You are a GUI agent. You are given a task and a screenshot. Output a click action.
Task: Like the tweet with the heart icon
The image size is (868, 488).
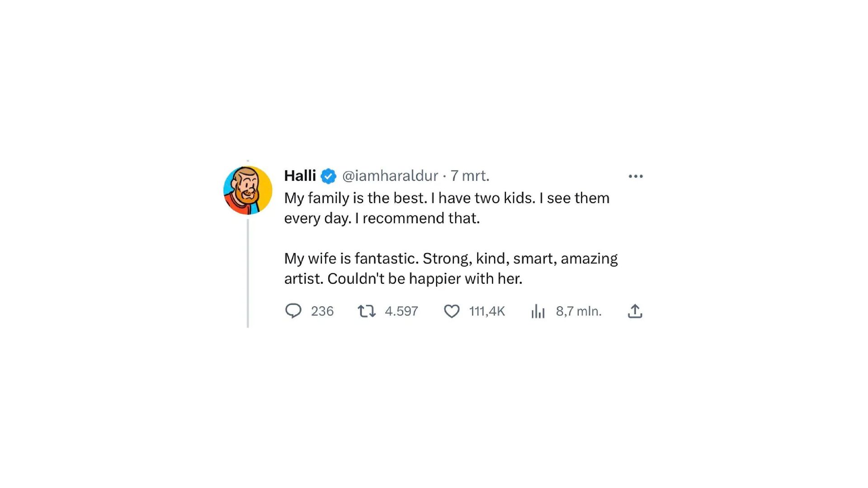[x=452, y=311]
